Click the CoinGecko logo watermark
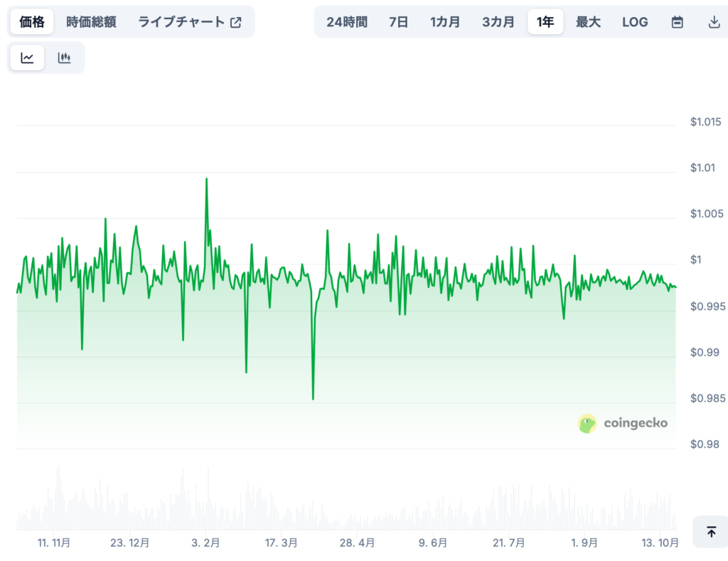Image resolution: width=728 pixels, height=561 pixels. 623,424
